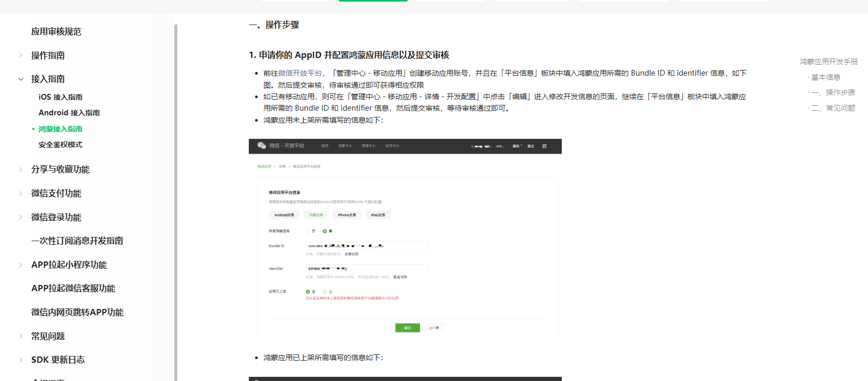Screen dimensions: 868x381
Task: Jump to 二、常见问题 in the outline
Action: [x=833, y=108]
